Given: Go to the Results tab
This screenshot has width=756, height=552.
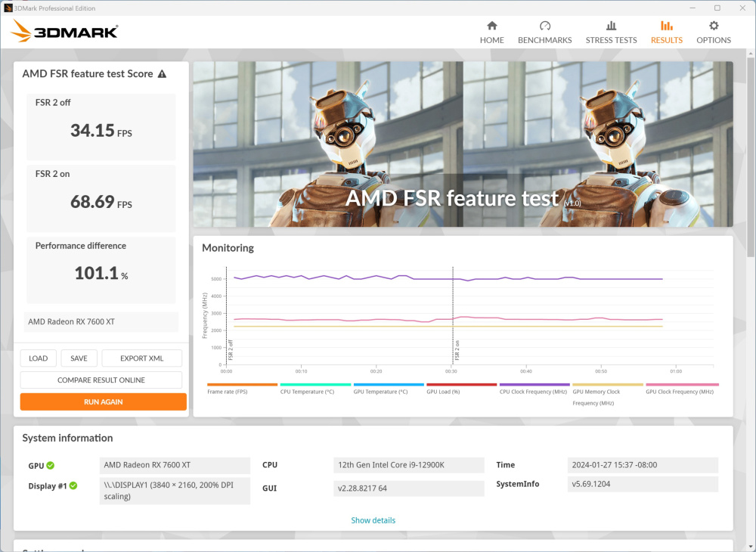Looking at the screenshot, I should coord(666,33).
